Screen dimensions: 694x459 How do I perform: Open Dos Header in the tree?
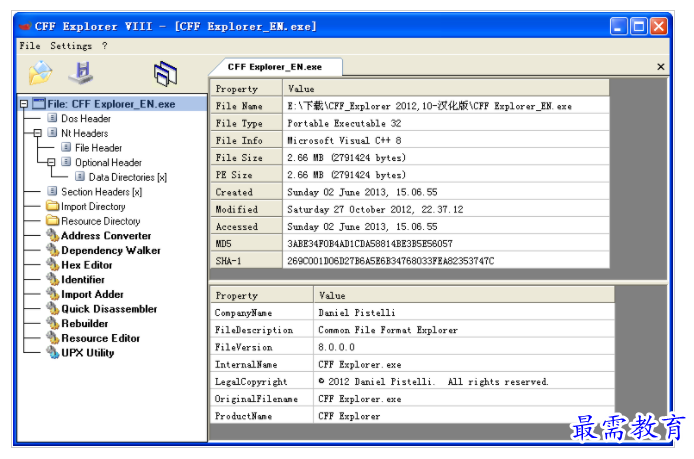86,118
